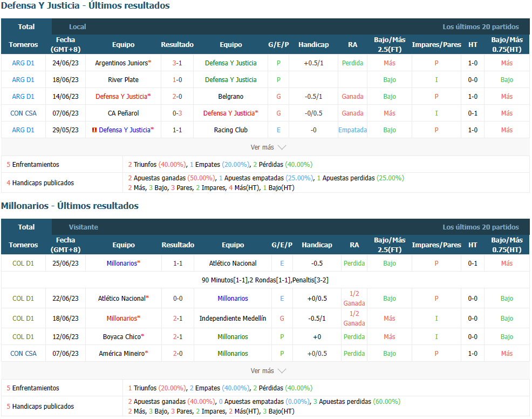Click the 'Millonarios - Últimos resultados' heading
This screenshot has width=532, height=419.
[70, 206]
